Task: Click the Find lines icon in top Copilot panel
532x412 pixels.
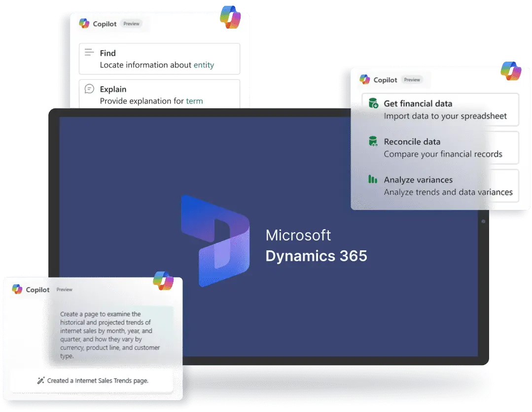Action: tap(89, 52)
